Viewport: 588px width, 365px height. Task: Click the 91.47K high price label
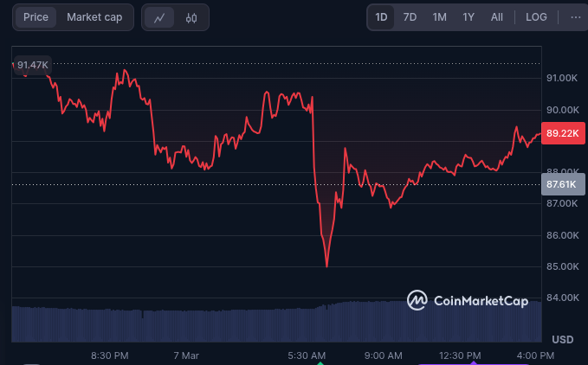pyautogui.click(x=33, y=65)
